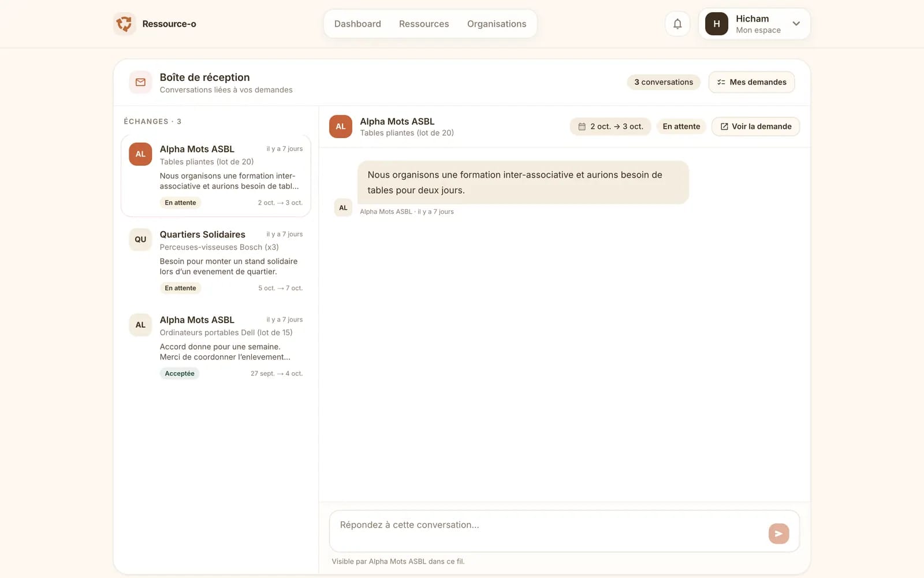Click the Ressource-o logo icon

124,24
